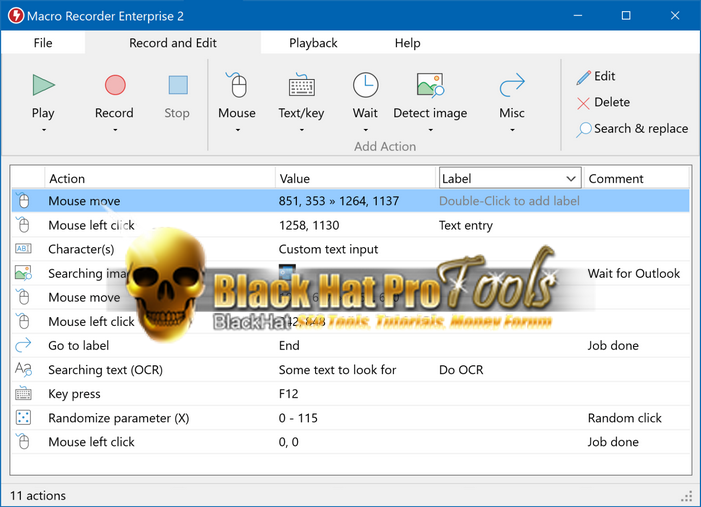This screenshot has width=701, height=507.
Task: Expand the Play dropdown arrow
Action: 44,130
